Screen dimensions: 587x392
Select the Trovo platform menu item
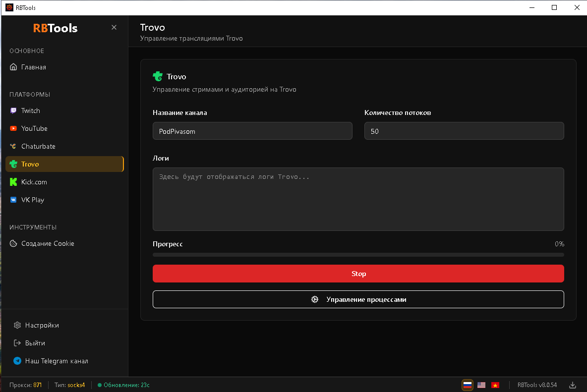[64, 164]
